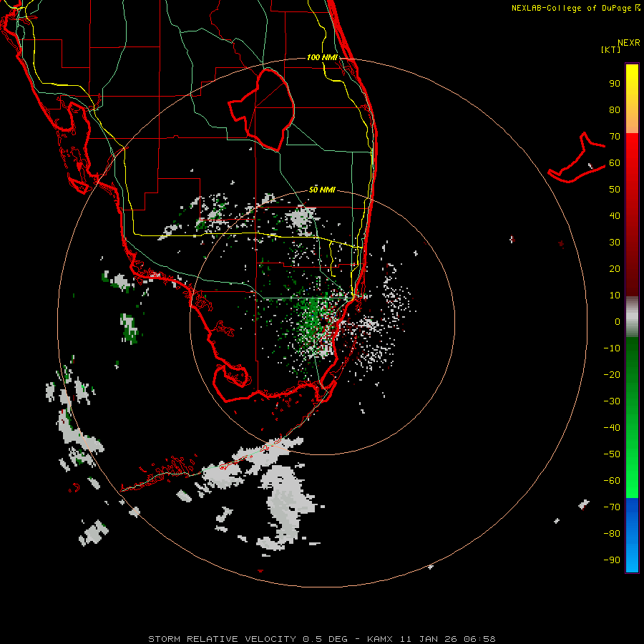644x644 pixels.
Task: Click the gray zero-velocity segment of the color bar
Action: (x=632, y=317)
